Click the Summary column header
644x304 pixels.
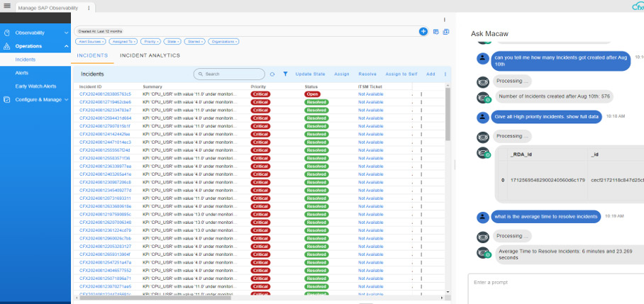[x=152, y=86]
